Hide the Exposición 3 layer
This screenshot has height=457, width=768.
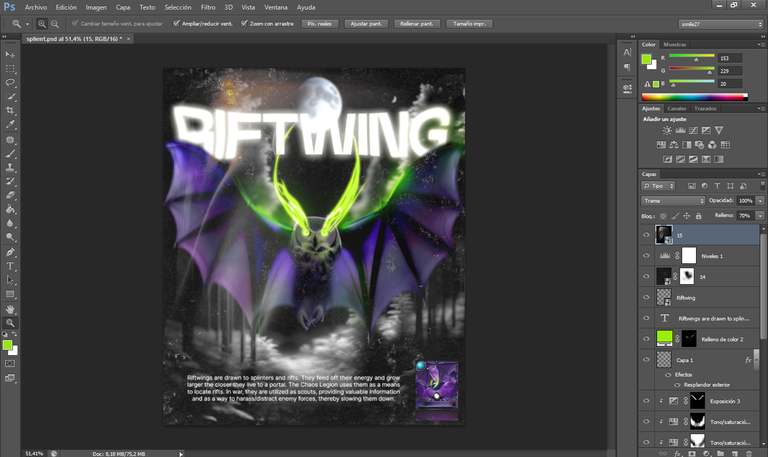pyautogui.click(x=646, y=401)
